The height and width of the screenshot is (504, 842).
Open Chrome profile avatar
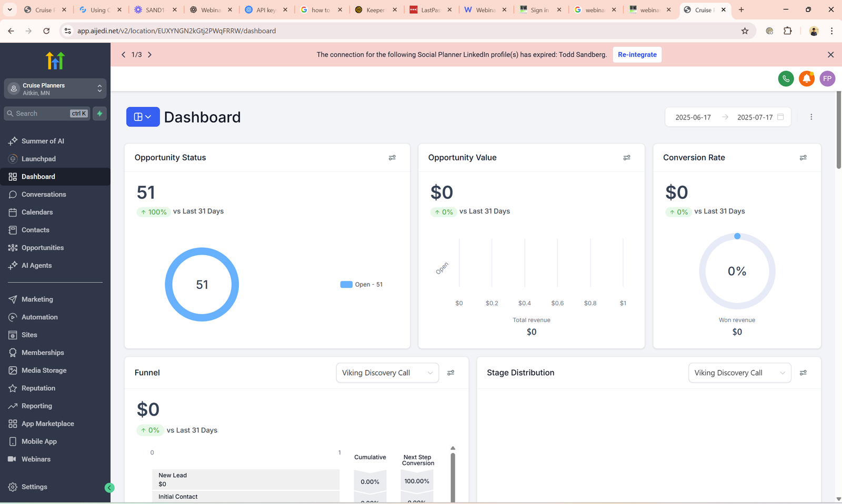[x=814, y=31]
